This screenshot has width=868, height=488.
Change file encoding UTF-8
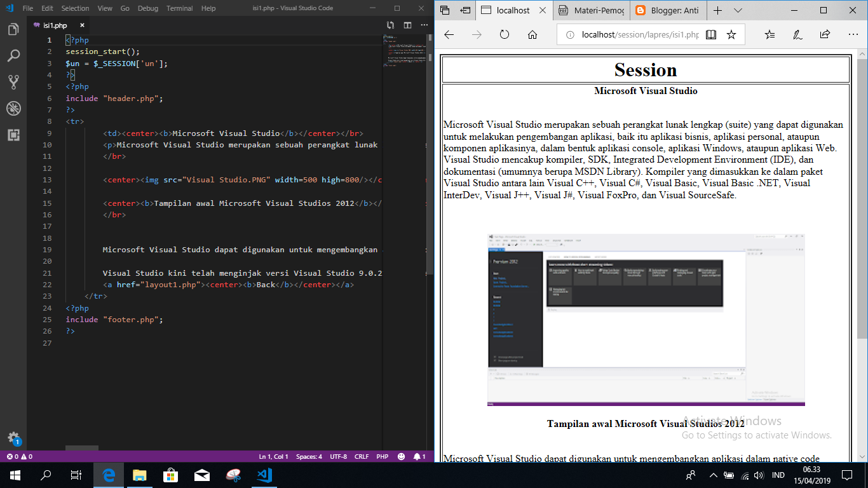point(339,456)
